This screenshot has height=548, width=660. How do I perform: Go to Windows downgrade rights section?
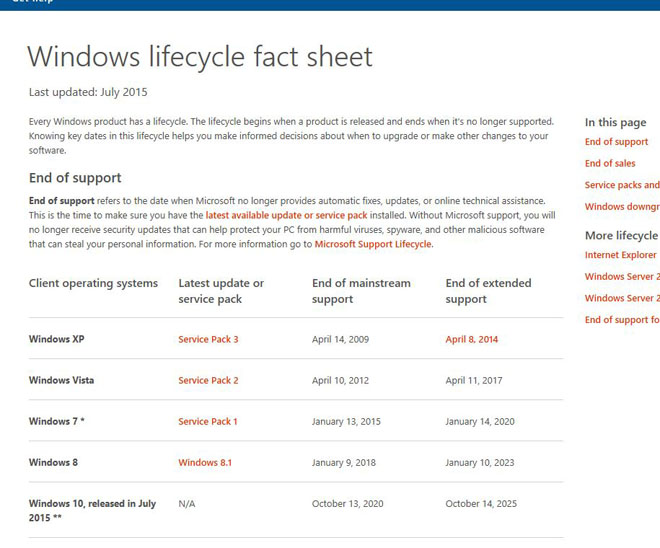(x=622, y=207)
